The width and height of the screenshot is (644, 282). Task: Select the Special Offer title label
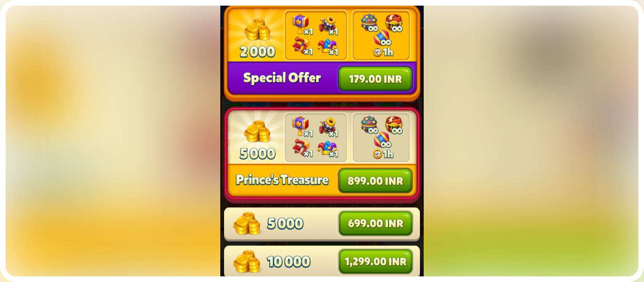click(x=282, y=78)
